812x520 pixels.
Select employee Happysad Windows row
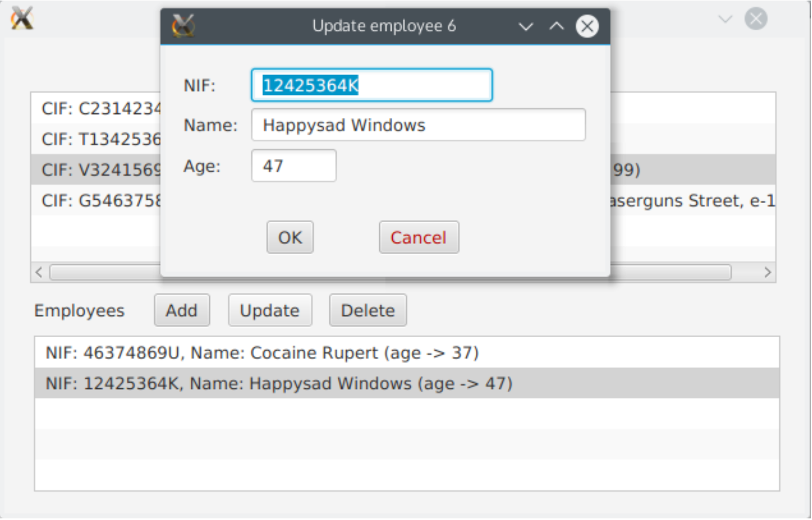[x=279, y=384]
